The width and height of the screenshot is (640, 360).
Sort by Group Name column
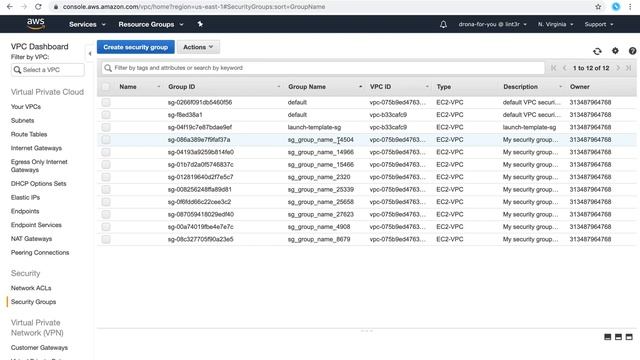coord(307,87)
